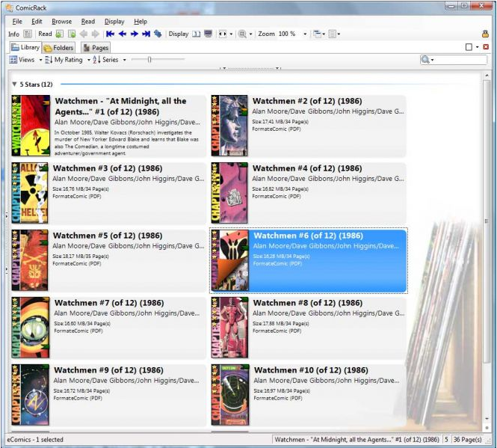Click the random page shuffle icon

pos(158,34)
